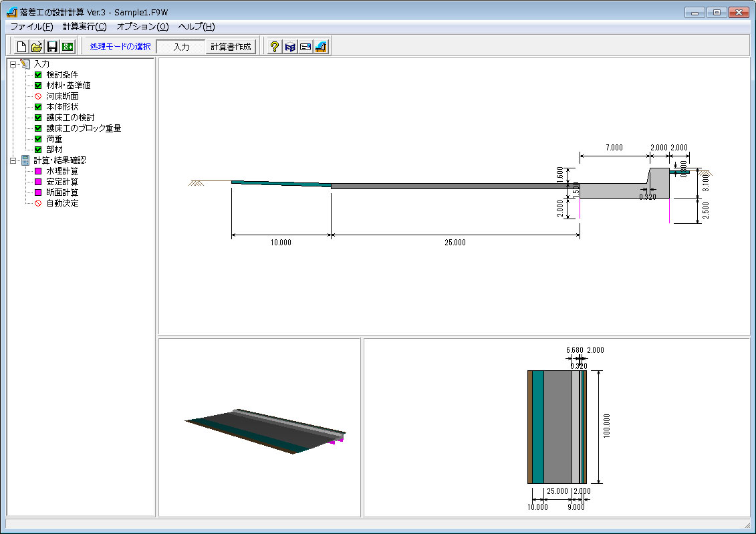
Task: Open the ファイル(F) menu
Action: (x=32, y=27)
